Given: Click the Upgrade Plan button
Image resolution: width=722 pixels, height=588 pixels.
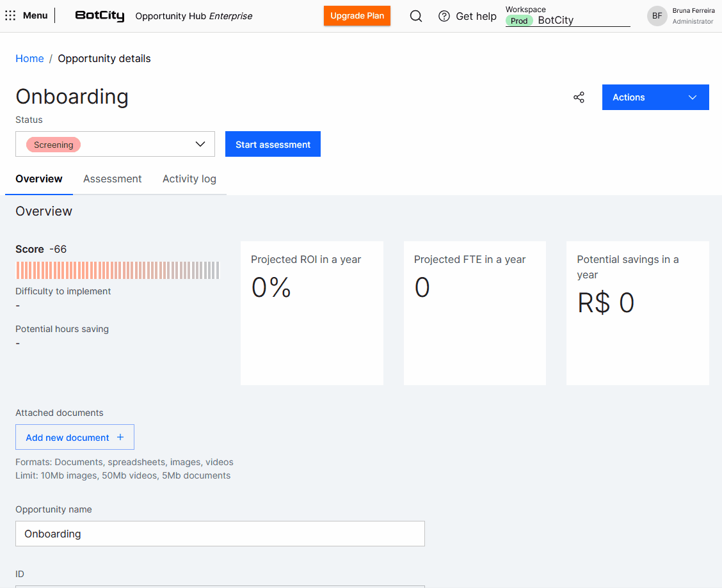Looking at the screenshot, I should click(357, 16).
